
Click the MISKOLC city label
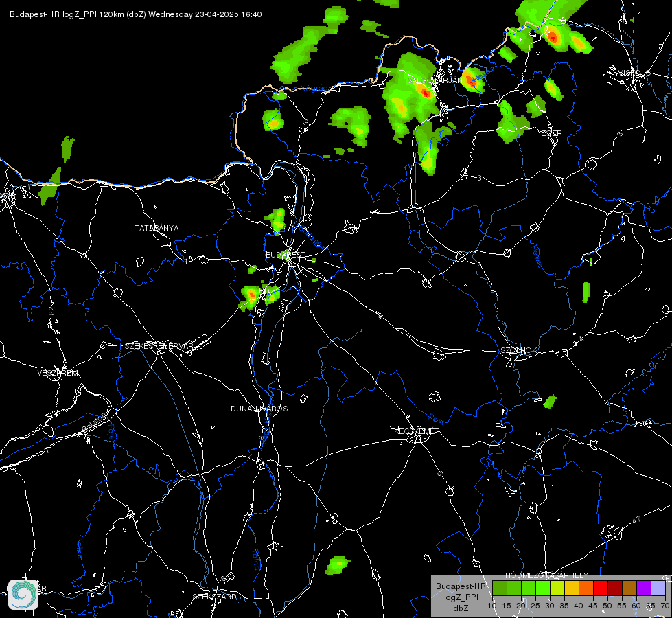(632, 73)
